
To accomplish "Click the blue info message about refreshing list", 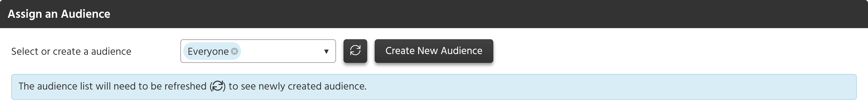I will tap(434, 87).
